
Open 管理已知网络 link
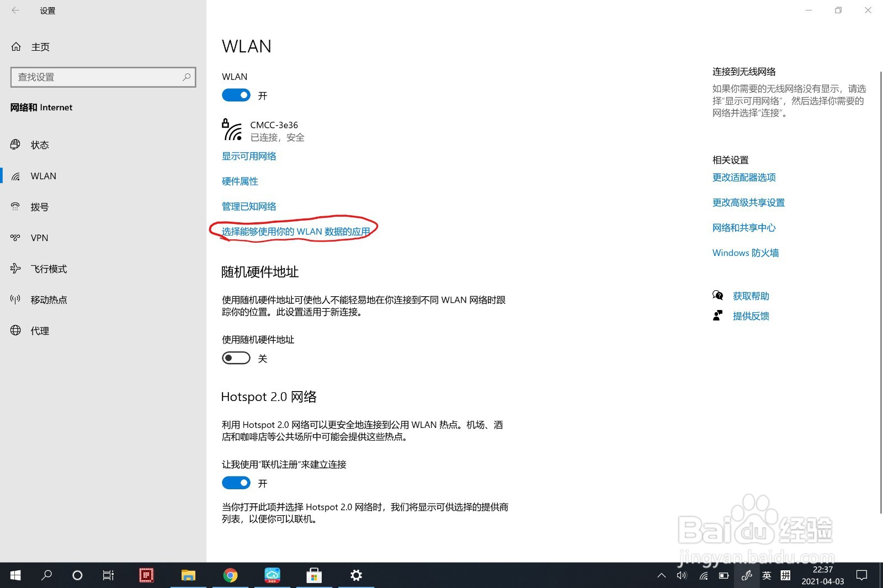pyautogui.click(x=249, y=206)
